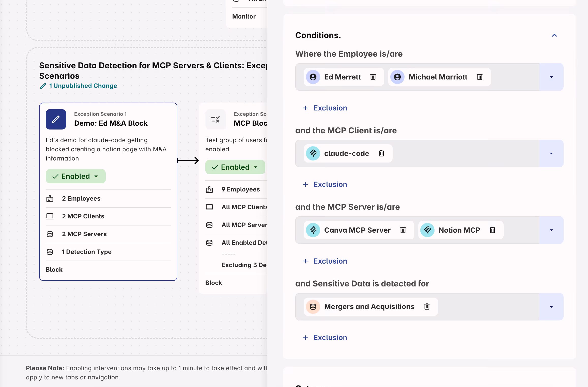Remove Notion MCP server with trash icon
The image size is (588, 387).
click(x=492, y=230)
